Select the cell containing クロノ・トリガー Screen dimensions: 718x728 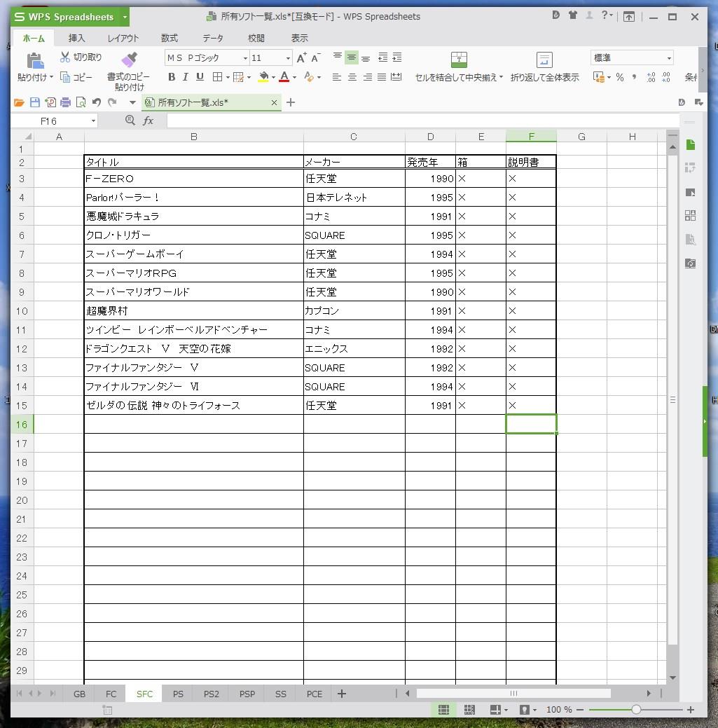[x=194, y=235]
